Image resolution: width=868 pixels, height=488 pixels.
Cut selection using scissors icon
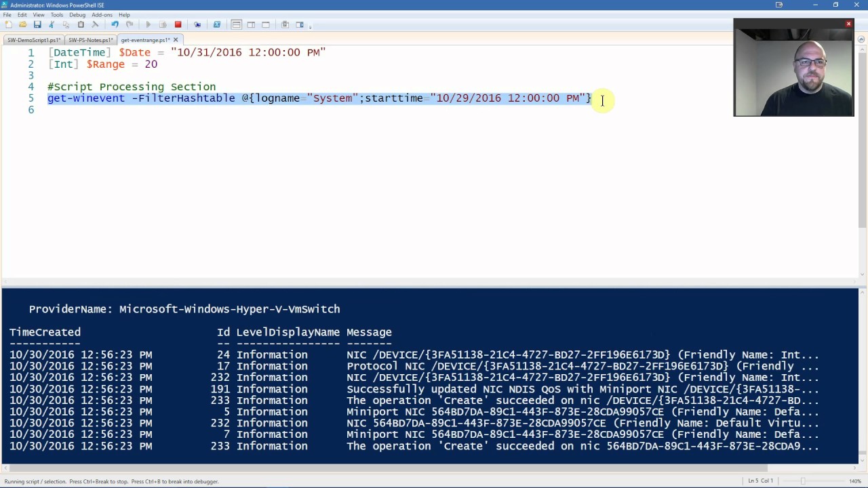tap(52, 24)
